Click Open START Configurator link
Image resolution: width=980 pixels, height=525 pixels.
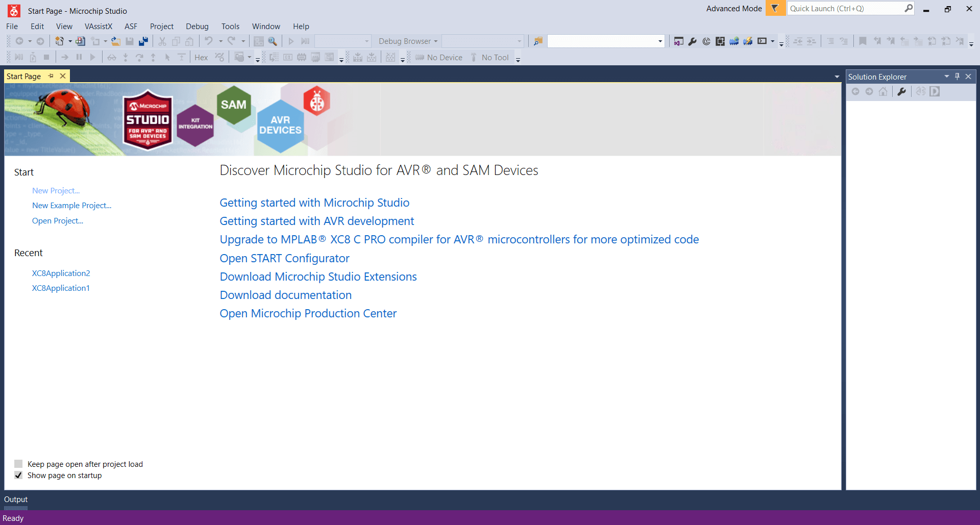284,259
